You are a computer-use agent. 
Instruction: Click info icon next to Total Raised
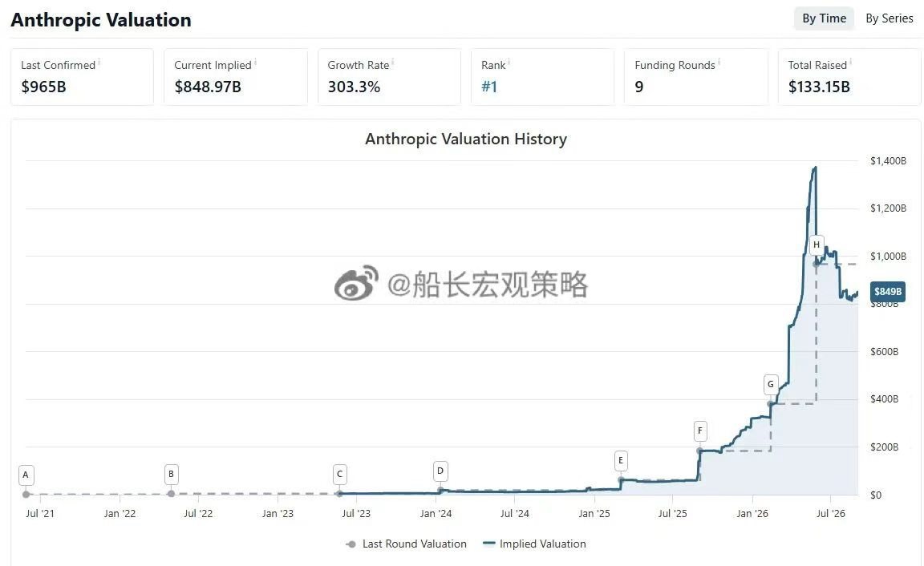click(850, 61)
